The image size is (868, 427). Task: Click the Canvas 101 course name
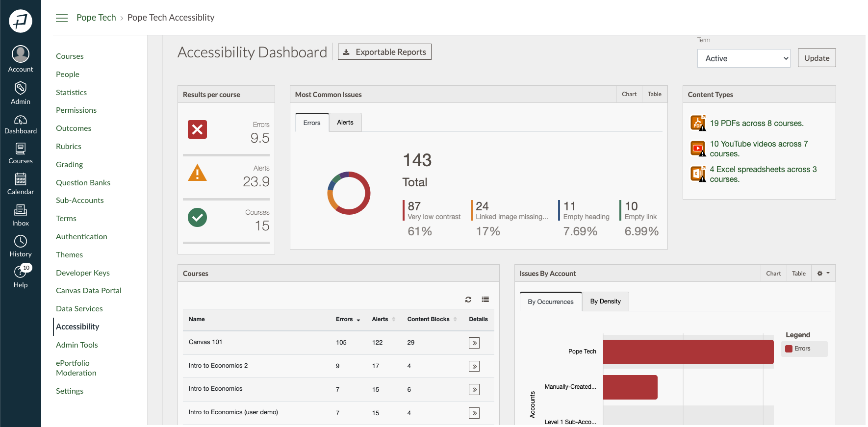pyautogui.click(x=205, y=342)
